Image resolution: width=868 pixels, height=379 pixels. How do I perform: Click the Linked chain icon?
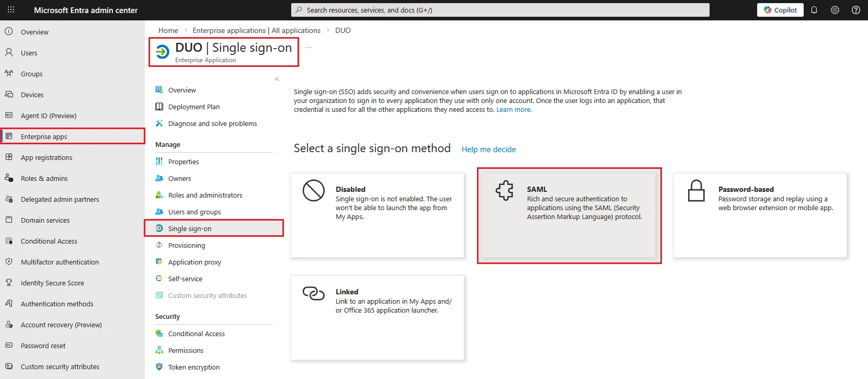314,293
